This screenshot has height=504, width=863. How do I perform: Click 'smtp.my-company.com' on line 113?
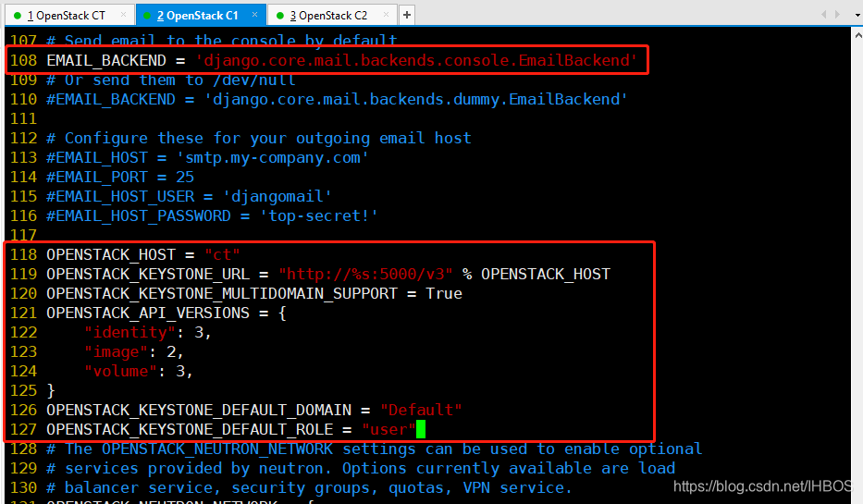click(x=273, y=158)
